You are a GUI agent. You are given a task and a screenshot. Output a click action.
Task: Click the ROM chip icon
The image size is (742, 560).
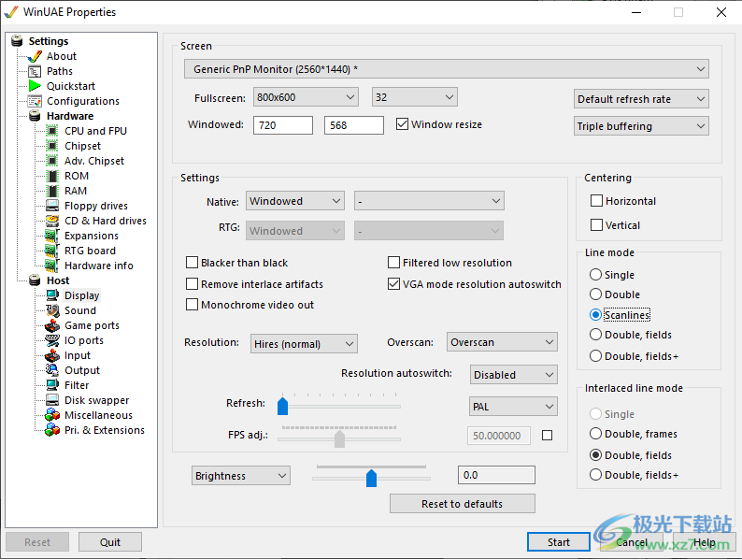pyautogui.click(x=52, y=176)
